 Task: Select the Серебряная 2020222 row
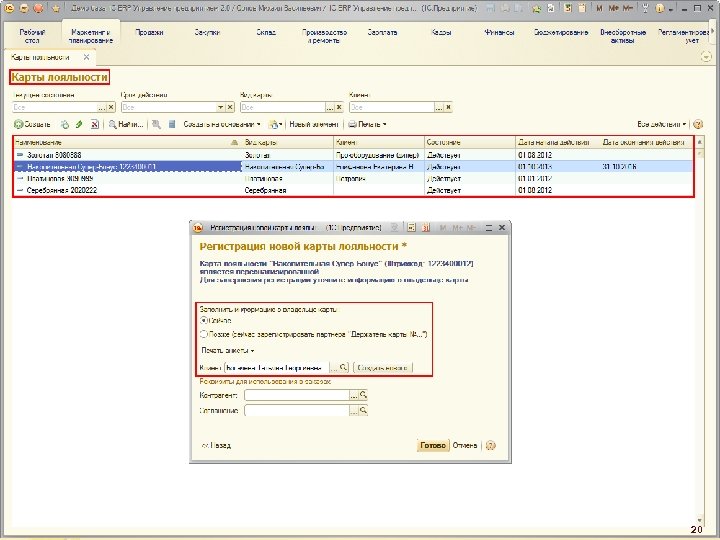point(353,190)
